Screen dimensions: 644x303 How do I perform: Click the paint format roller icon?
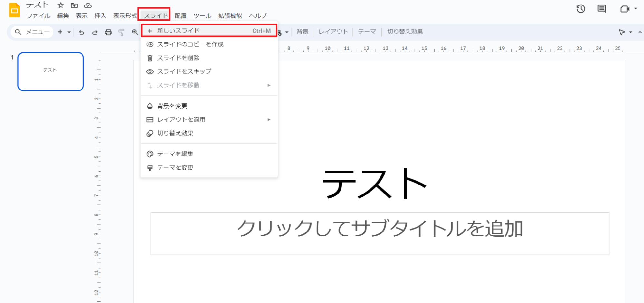(121, 32)
